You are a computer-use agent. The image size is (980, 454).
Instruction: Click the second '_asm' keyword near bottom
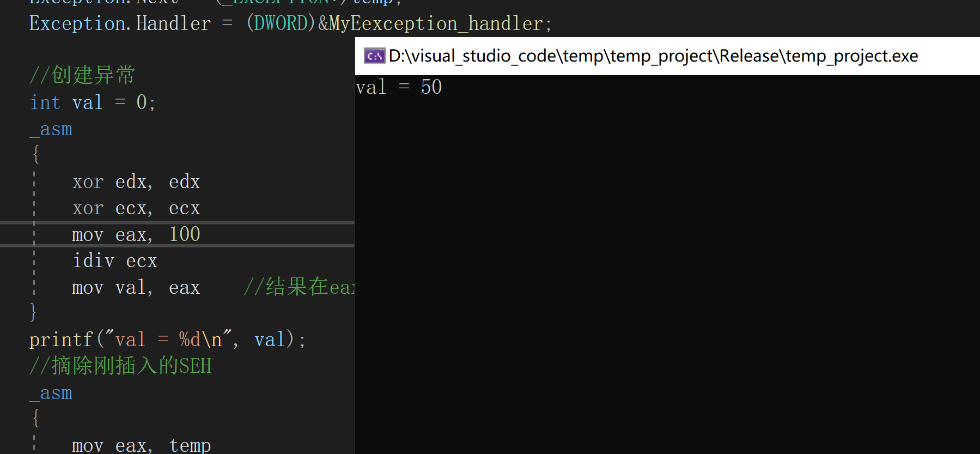click(51, 394)
